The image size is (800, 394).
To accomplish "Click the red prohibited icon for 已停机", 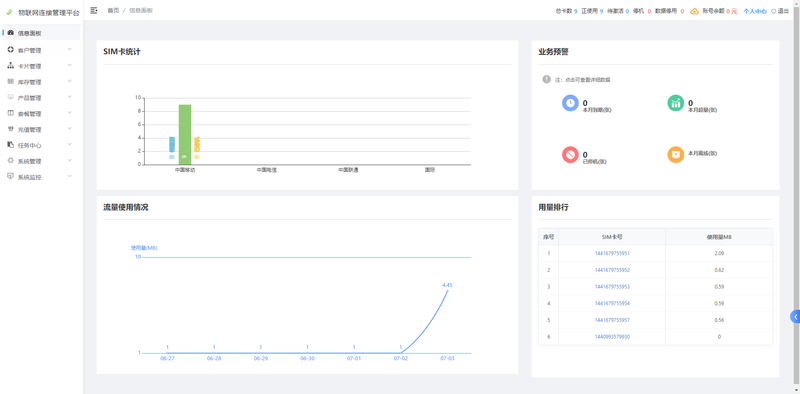I will (570, 155).
